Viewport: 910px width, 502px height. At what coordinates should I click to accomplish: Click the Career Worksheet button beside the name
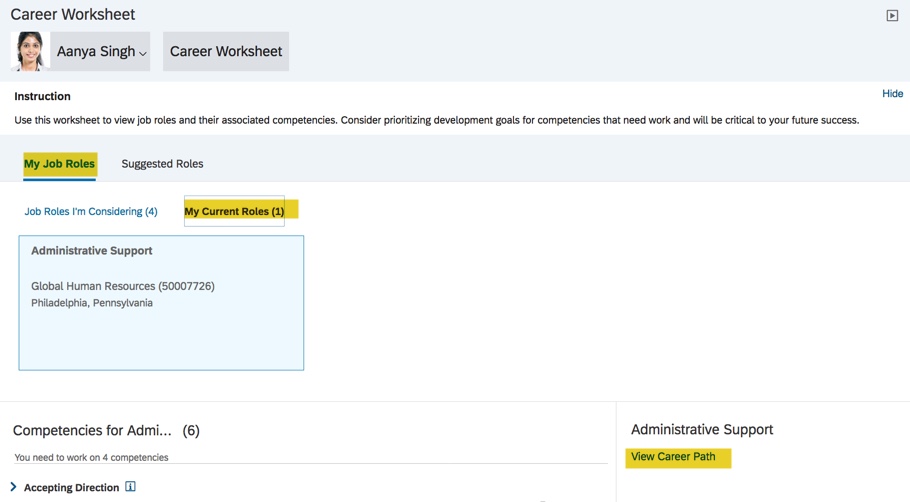226,52
